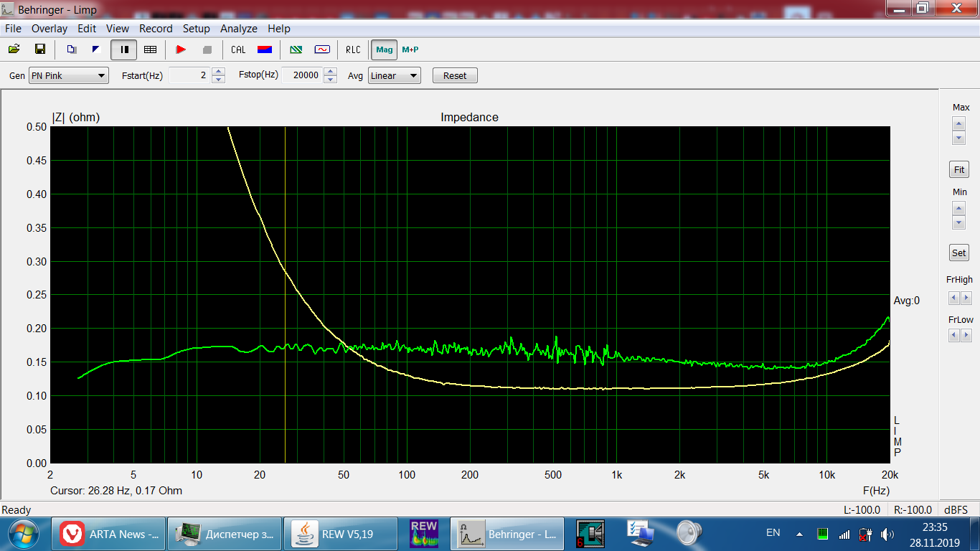Lower graph Min with the down arrow
The width and height of the screenshot is (980, 551).
pos(958,222)
